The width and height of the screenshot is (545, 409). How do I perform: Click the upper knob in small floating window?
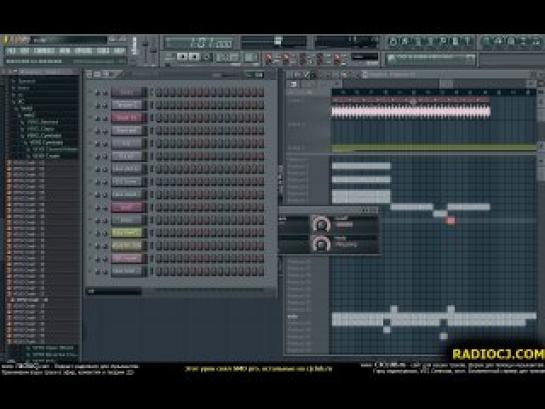[321, 224]
